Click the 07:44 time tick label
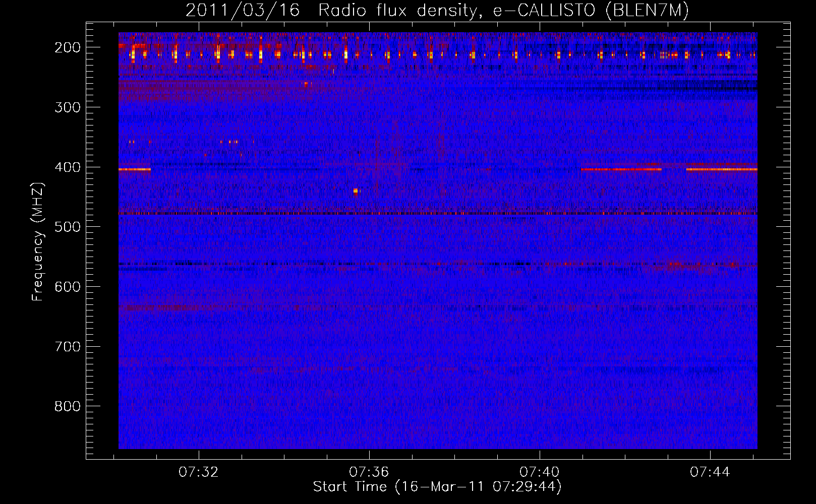 pos(710,472)
